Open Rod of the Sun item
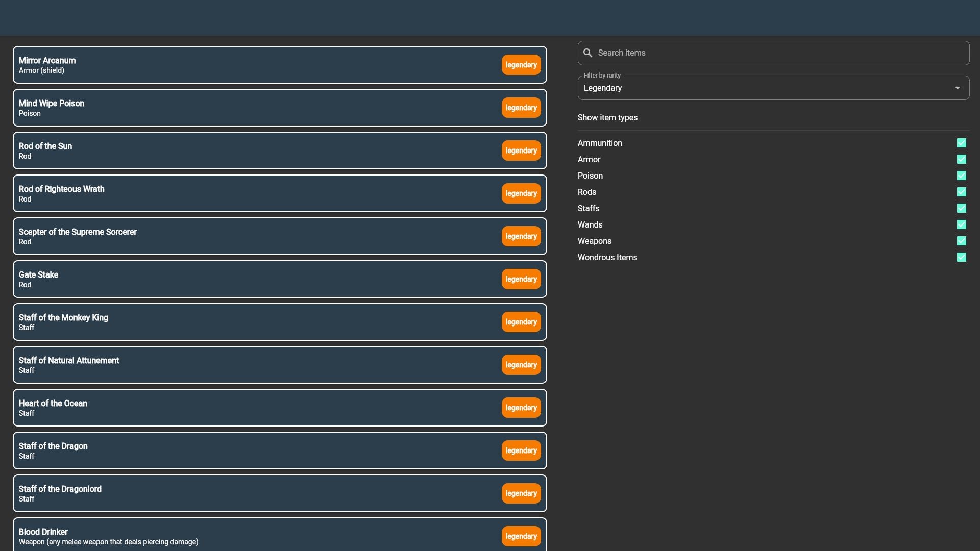Screen dimensions: 980x551 [255, 151]
